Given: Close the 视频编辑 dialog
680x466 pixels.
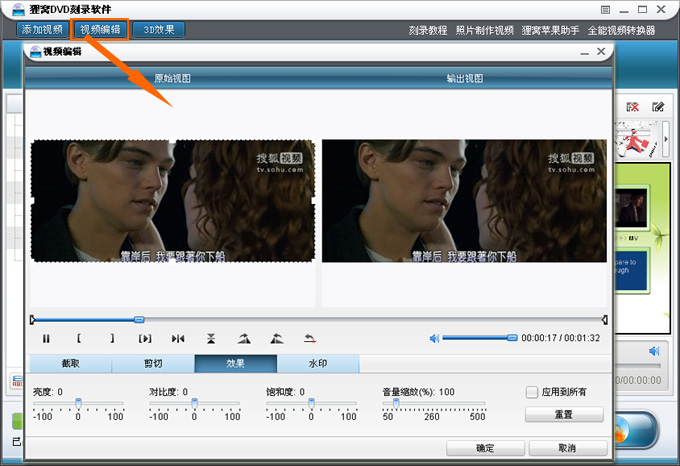Looking at the screenshot, I should click(x=601, y=52).
